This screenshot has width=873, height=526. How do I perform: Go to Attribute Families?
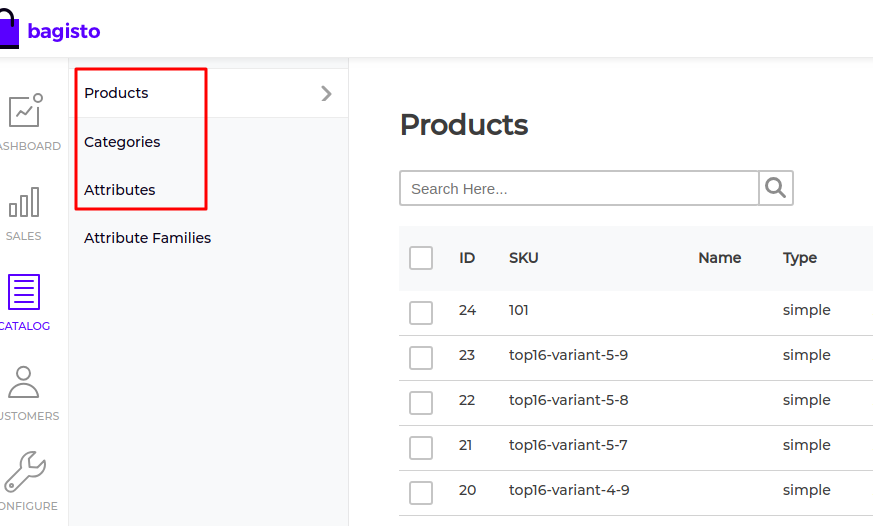pos(148,238)
